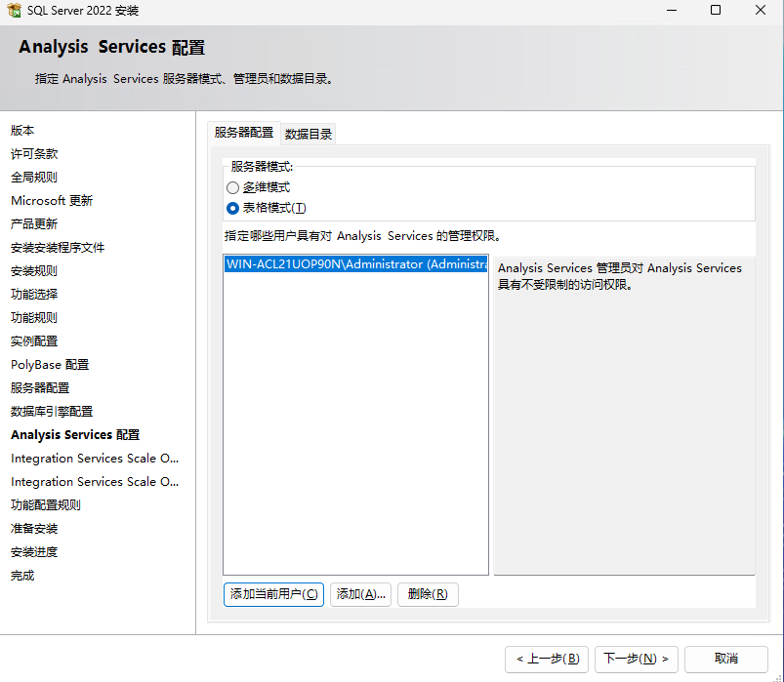784x682 pixels.
Task: Click PolyBase 配置 step in sidebar
Action: (x=50, y=365)
